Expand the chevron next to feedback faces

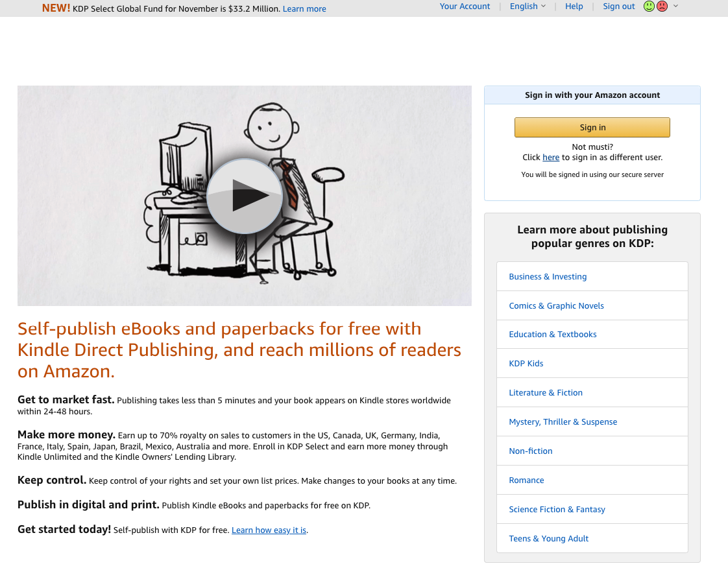675,6
